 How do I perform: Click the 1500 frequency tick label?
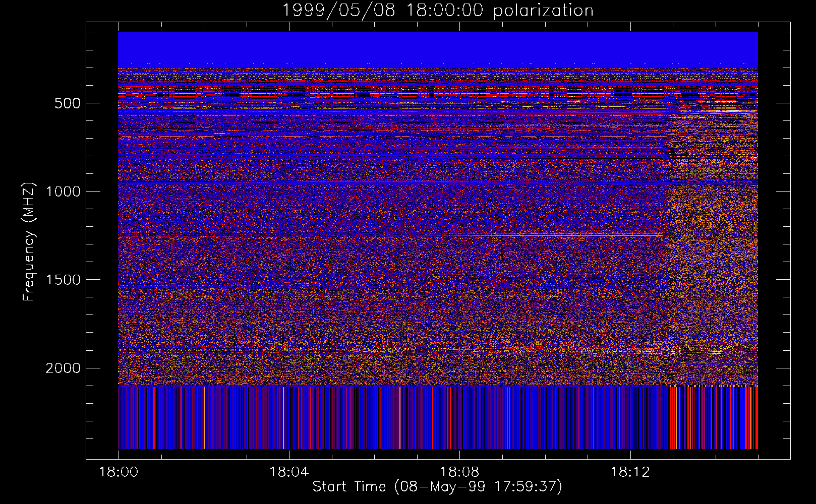coord(63,280)
